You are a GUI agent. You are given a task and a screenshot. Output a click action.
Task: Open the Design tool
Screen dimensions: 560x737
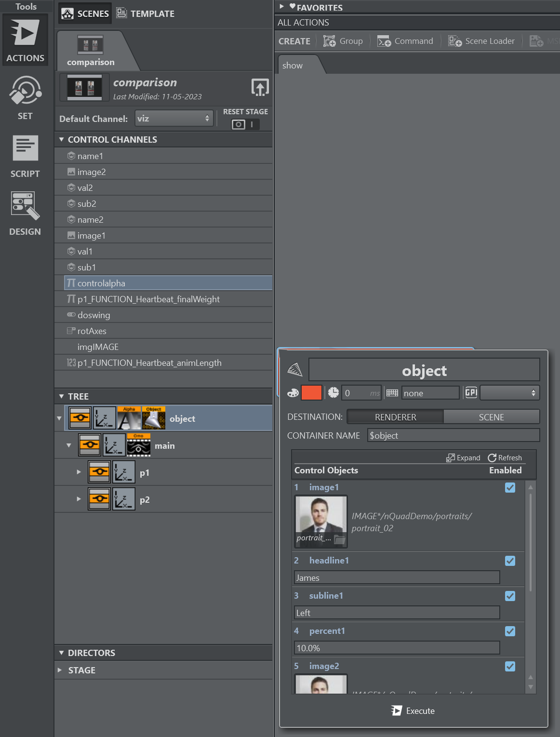coord(25,214)
